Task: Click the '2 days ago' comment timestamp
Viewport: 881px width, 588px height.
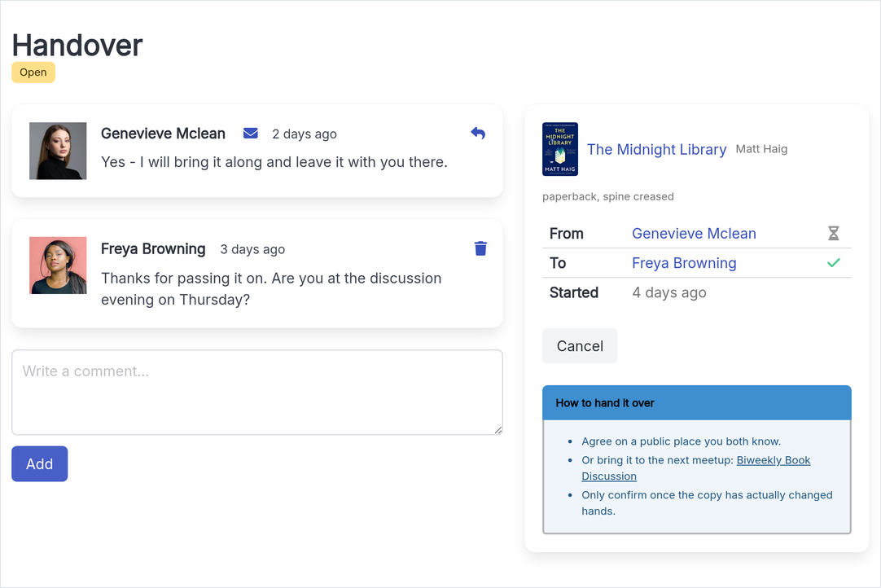Action: [x=305, y=134]
